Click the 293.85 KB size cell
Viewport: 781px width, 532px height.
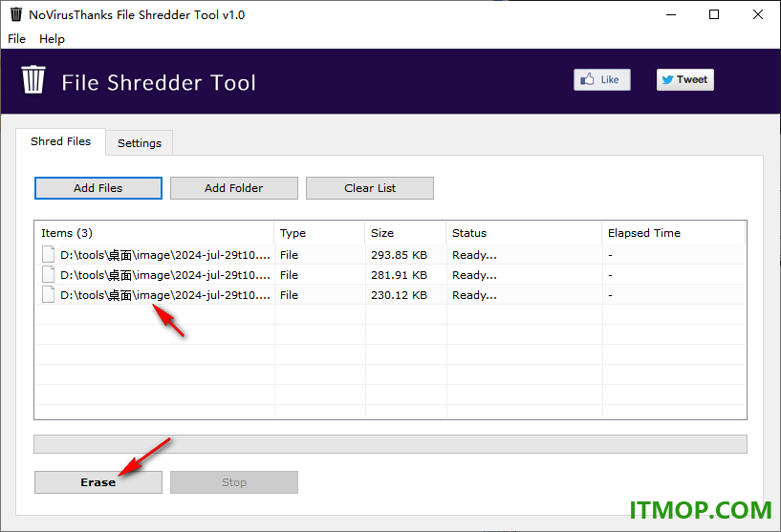click(399, 255)
